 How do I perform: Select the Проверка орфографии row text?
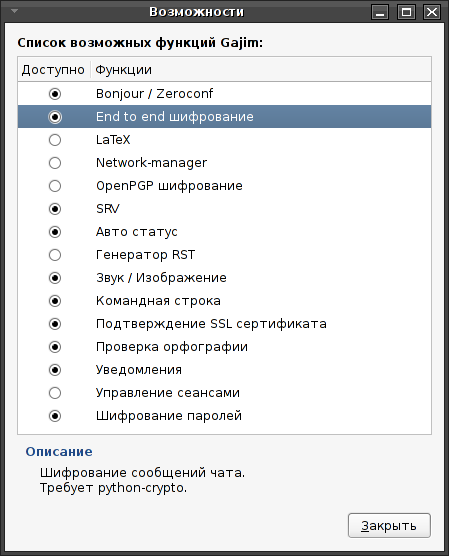[x=172, y=347]
